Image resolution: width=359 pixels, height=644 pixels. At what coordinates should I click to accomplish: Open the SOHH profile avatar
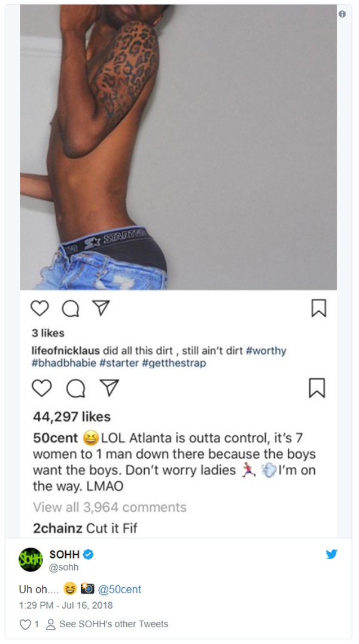pos(31,560)
